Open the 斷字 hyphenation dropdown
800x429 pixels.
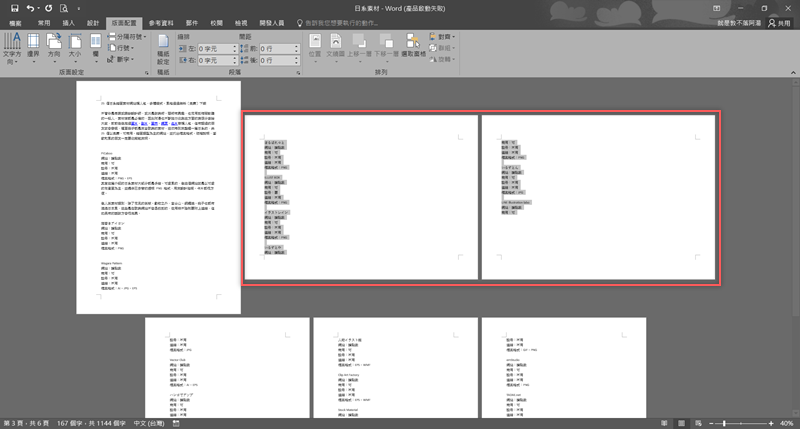(121, 59)
